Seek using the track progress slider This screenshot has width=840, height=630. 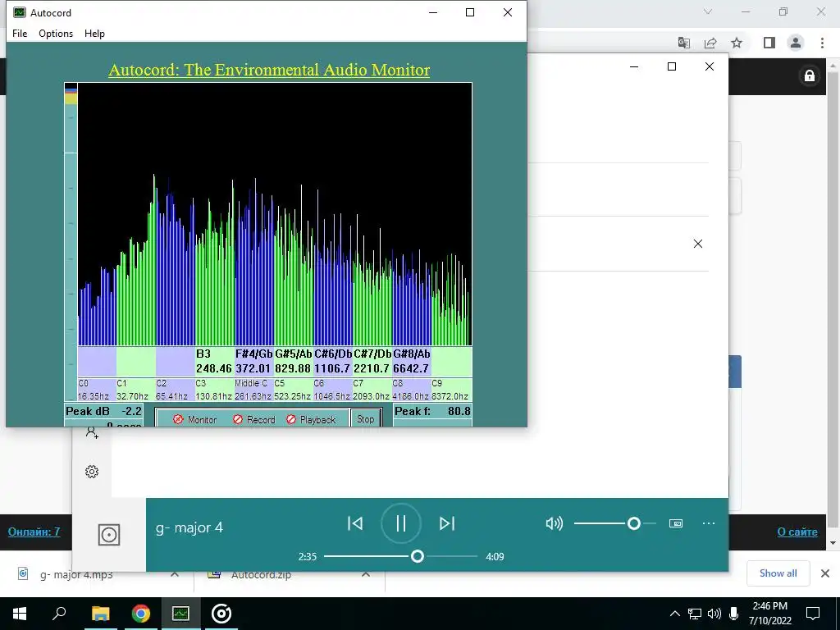point(400,557)
